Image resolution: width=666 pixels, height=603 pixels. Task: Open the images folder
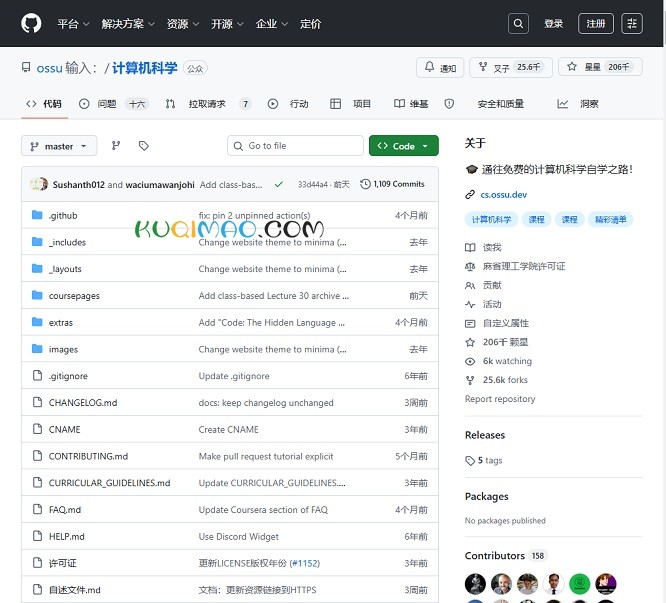click(63, 349)
